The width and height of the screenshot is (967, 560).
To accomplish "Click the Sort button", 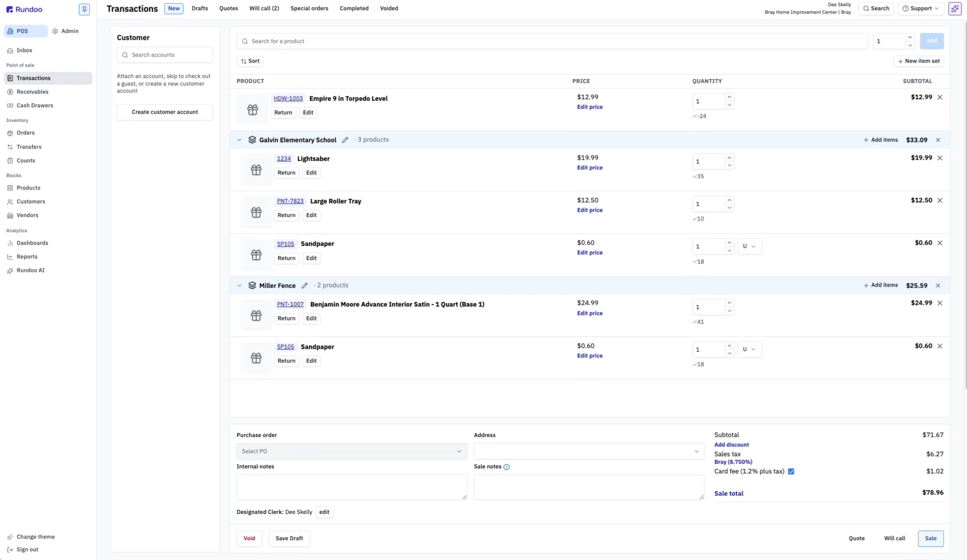I will (250, 61).
